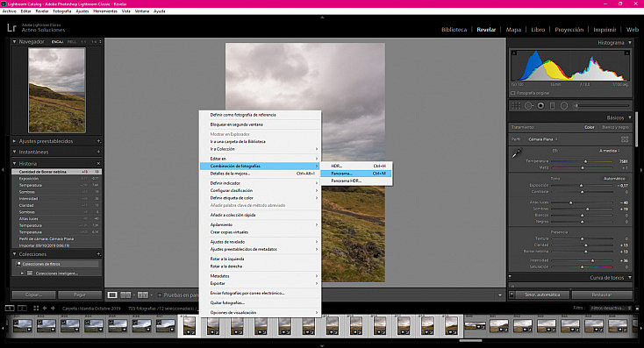Expand Colecciones inteligentes tree item
The image size is (644, 348).
point(22,273)
